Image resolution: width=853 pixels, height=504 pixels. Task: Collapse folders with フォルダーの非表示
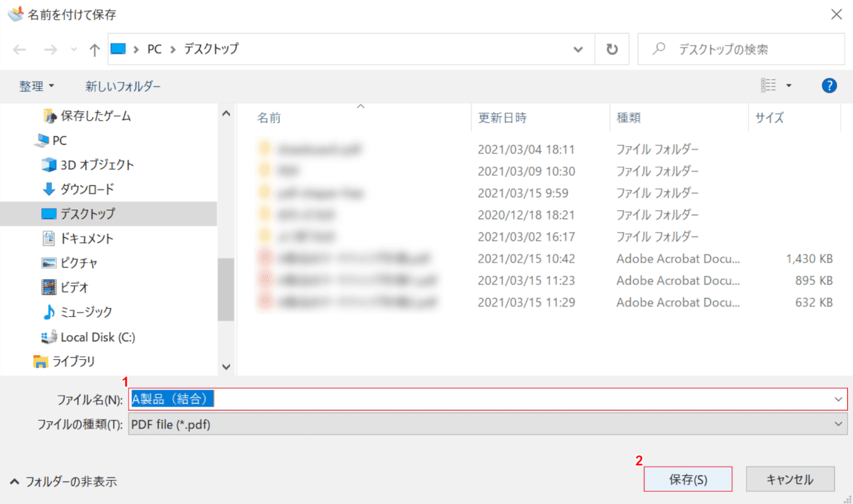[x=64, y=482]
